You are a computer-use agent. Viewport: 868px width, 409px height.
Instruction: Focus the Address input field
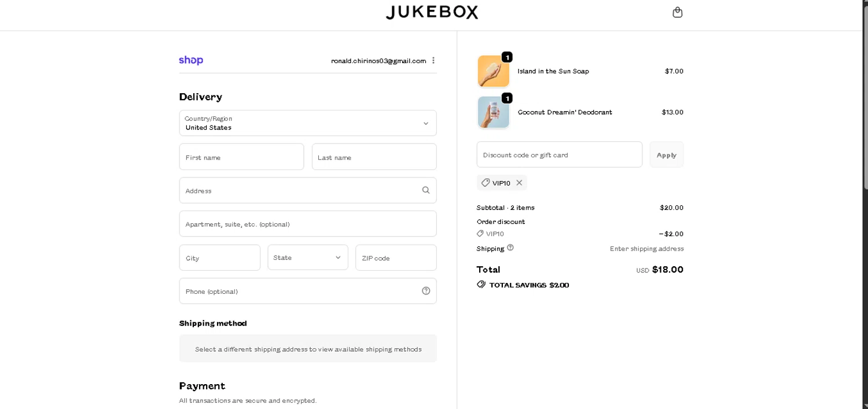point(308,190)
